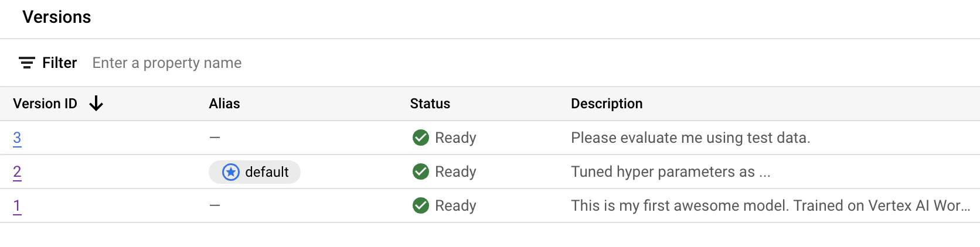Viewport: 980px width, 247px height.
Task: Expand the truncated 'Tuned hyper parameters as ...' description
Action: tap(671, 171)
